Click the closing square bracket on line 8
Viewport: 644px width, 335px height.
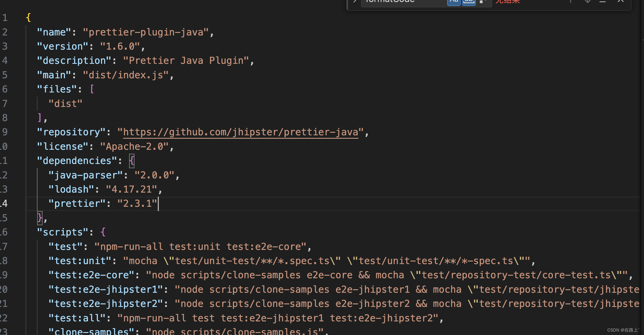[39, 118]
